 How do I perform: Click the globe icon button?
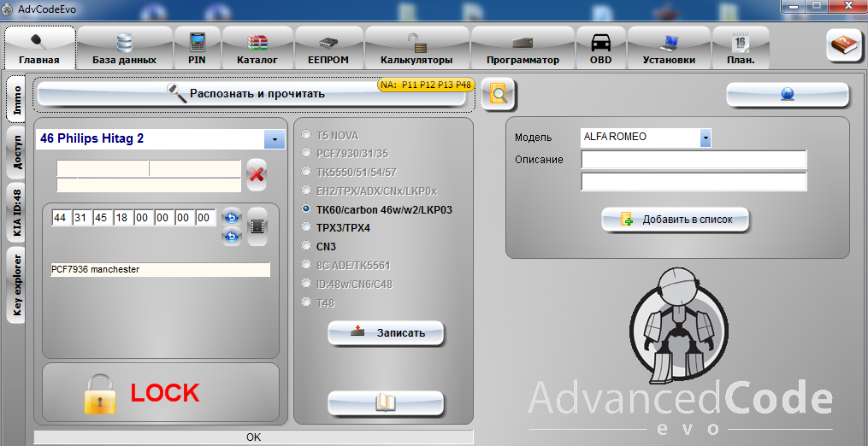point(787,95)
